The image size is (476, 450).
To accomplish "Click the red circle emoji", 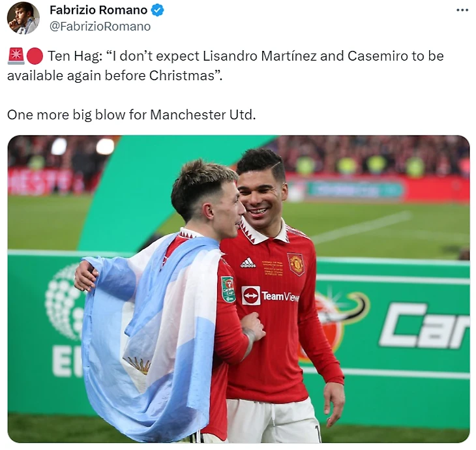I will 35,56.
